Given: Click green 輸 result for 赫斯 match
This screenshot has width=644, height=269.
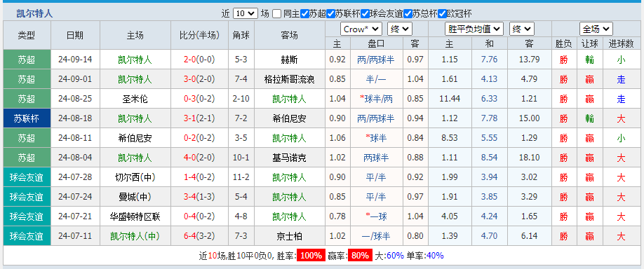Looking at the screenshot, I should (x=590, y=60).
